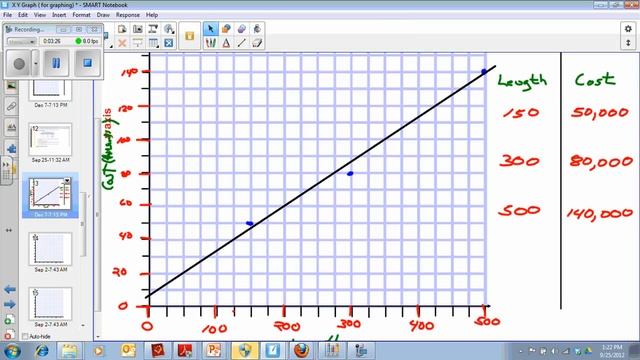Screen dimensions: 640x360
Task: Choose the purple eraser tool
Action: (x=242, y=29)
